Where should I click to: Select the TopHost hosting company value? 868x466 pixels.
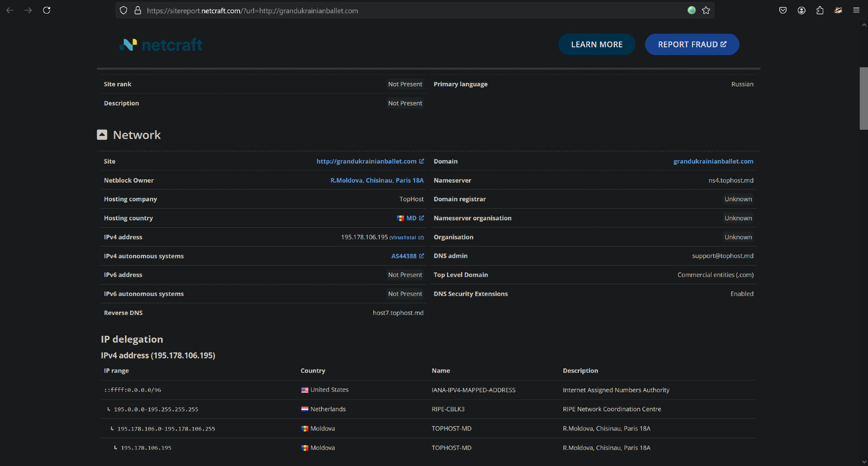411,199
